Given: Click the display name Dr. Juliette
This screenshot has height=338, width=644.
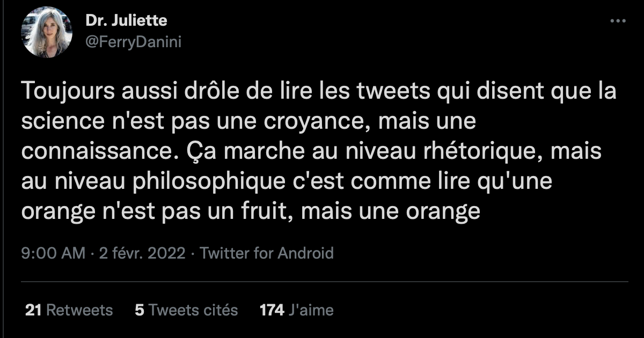Looking at the screenshot, I should [x=126, y=21].
